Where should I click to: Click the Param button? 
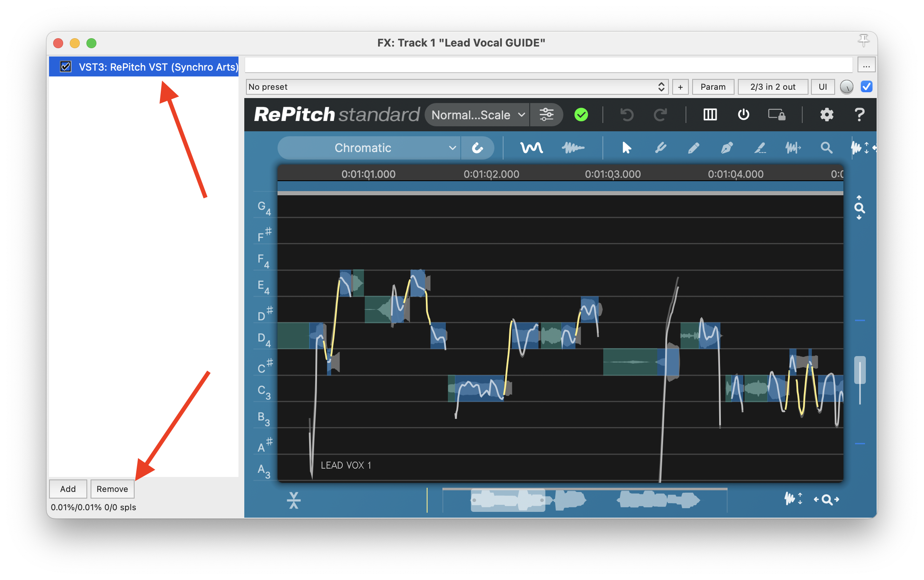point(713,87)
